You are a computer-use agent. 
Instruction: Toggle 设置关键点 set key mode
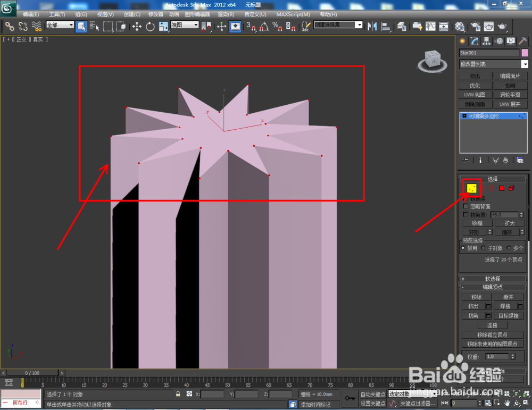[x=373, y=403]
